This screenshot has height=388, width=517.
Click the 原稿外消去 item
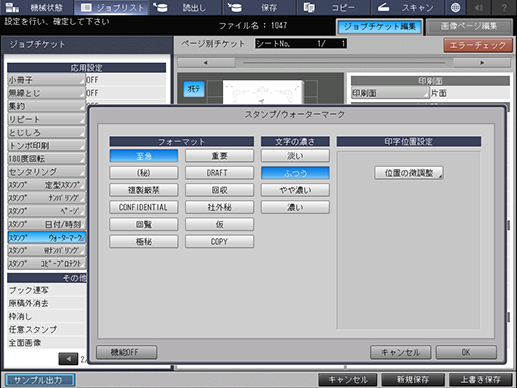47,303
